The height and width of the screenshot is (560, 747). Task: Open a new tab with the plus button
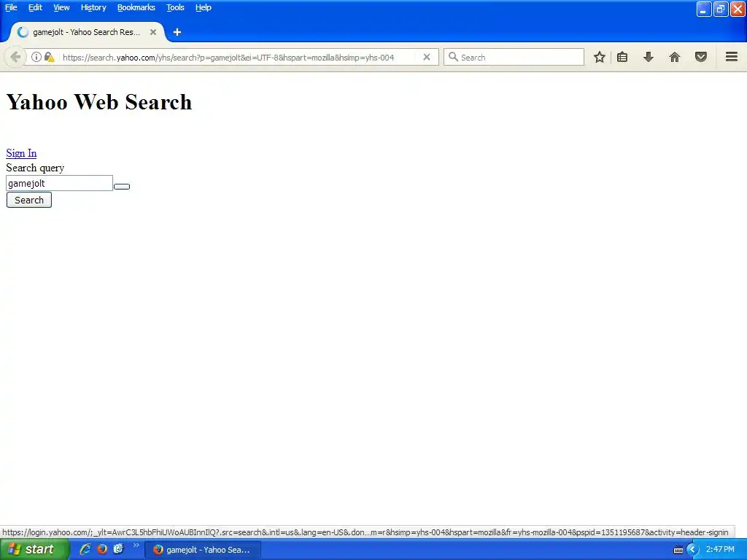click(x=177, y=32)
